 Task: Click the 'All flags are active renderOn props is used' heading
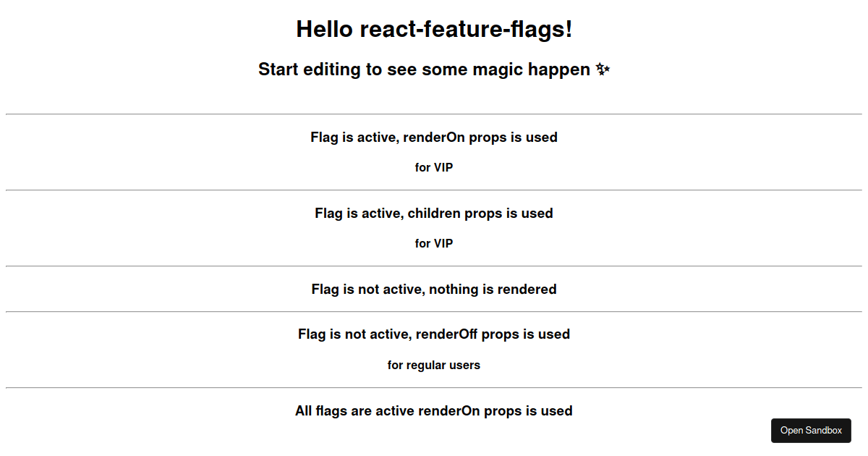433,410
